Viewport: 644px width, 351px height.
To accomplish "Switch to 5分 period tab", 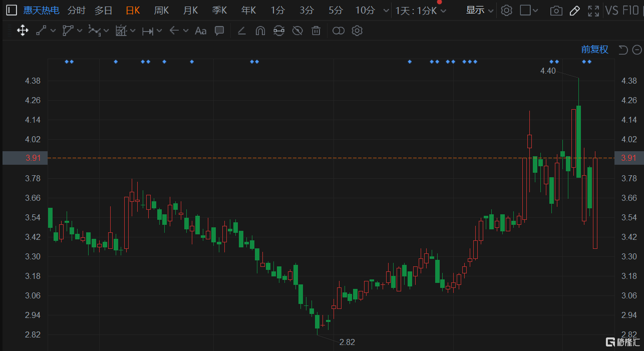I will coord(336,10).
